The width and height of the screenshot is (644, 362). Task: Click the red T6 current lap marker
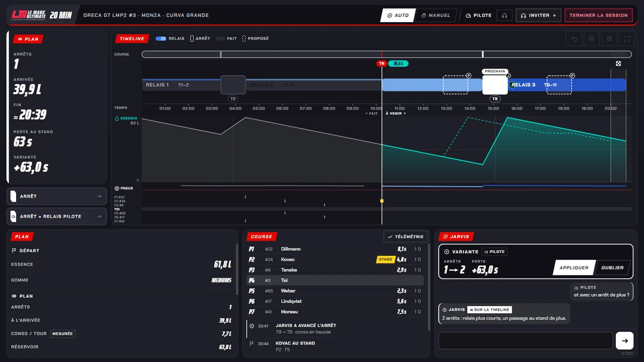coord(382,63)
